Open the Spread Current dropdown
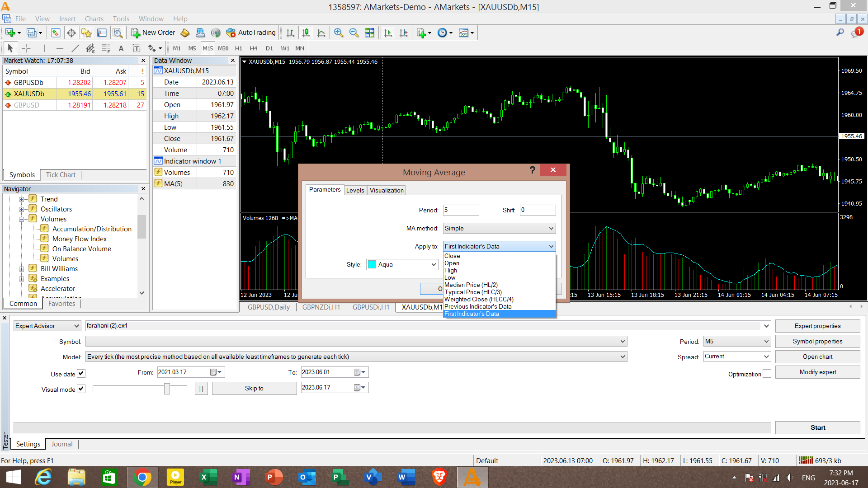Screen dimensions: 868x488 737,357
